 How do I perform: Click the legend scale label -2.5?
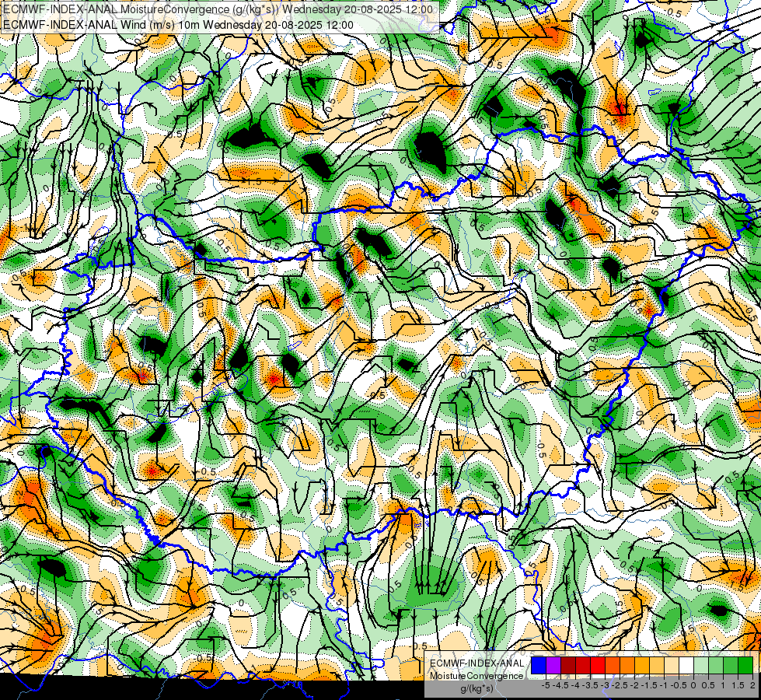point(620,685)
